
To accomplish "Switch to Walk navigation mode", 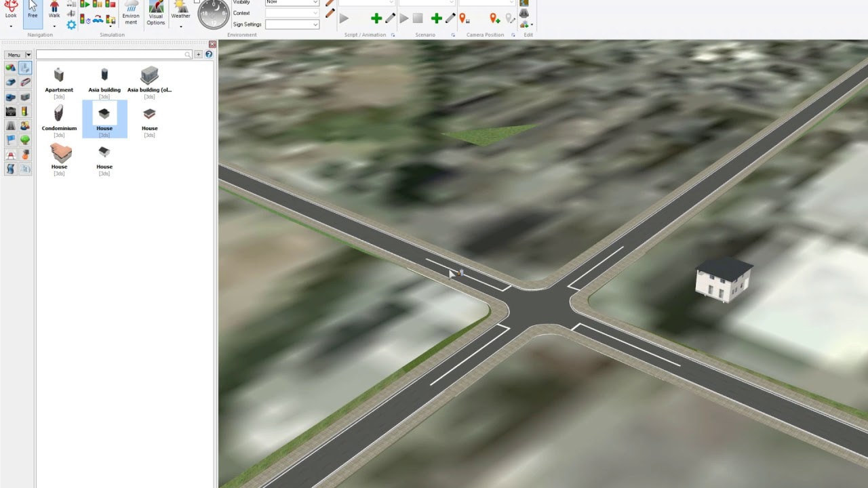I will [54, 9].
